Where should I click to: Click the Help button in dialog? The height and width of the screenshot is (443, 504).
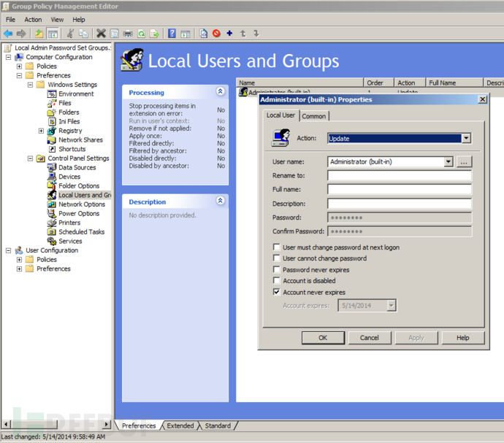click(x=462, y=338)
